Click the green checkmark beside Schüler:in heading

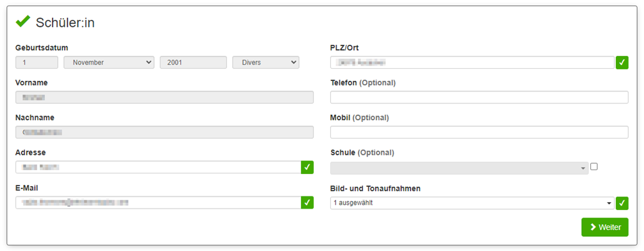[x=23, y=21]
